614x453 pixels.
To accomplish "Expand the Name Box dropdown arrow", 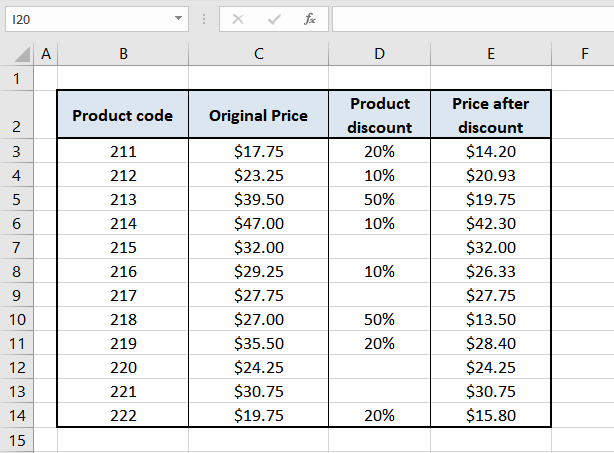I will (x=178, y=19).
